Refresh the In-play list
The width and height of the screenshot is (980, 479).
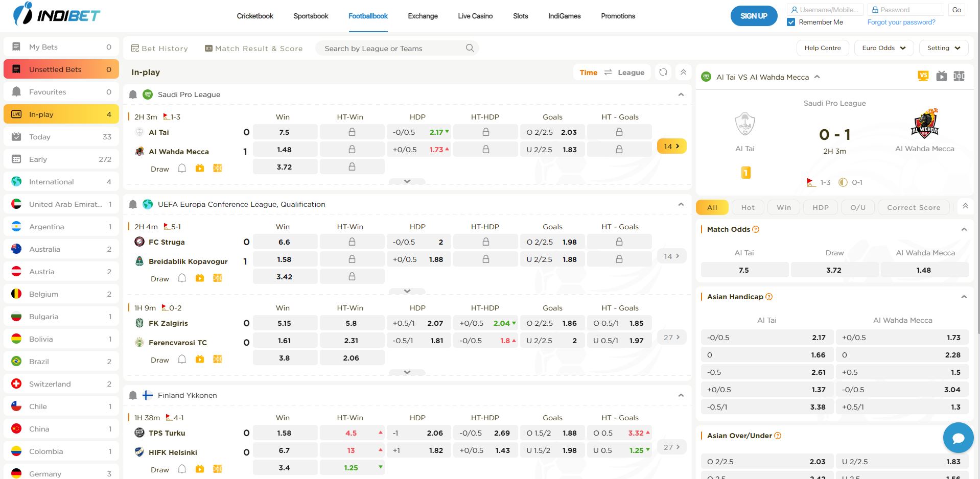click(663, 72)
